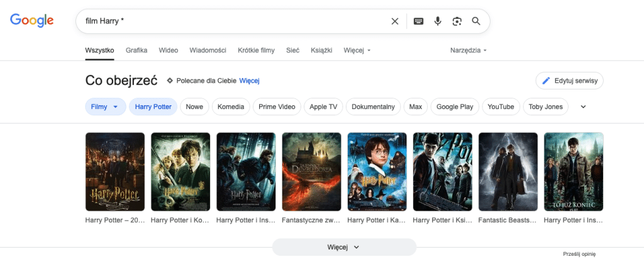Open the 'Fantastyczne zw…' Dumbledore poster
This screenshot has height=264, width=644.
point(311,171)
